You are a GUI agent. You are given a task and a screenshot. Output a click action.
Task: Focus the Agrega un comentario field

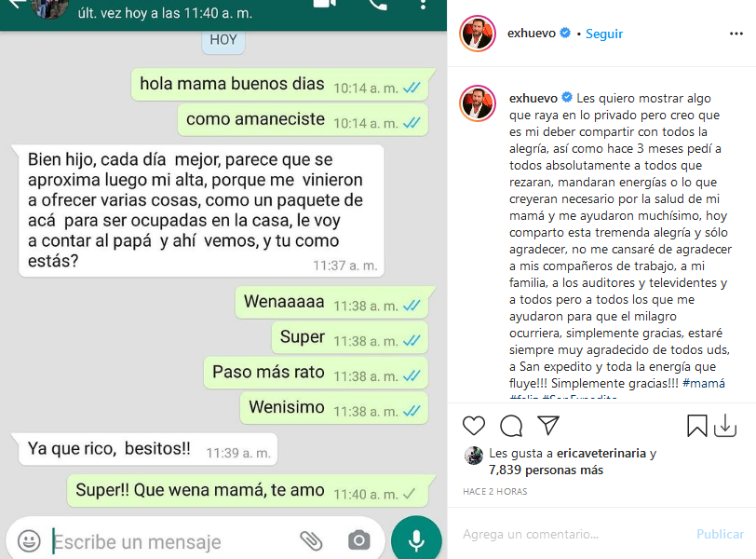[574, 534]
